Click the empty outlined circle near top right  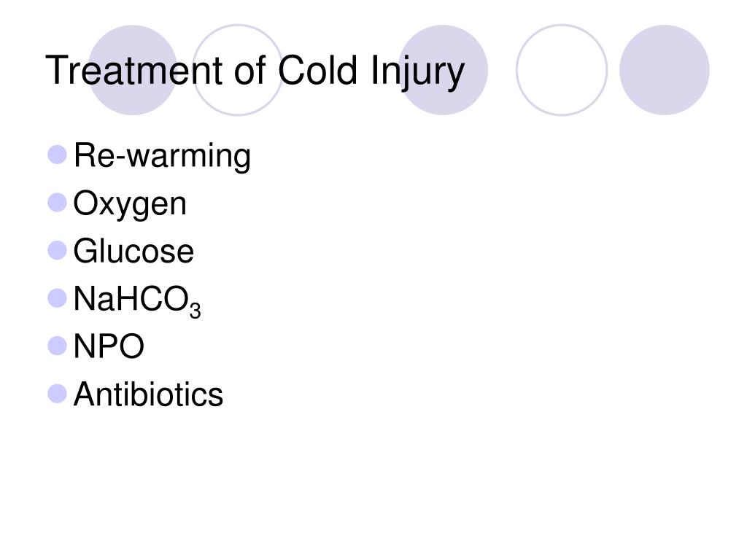pos(562,70)
